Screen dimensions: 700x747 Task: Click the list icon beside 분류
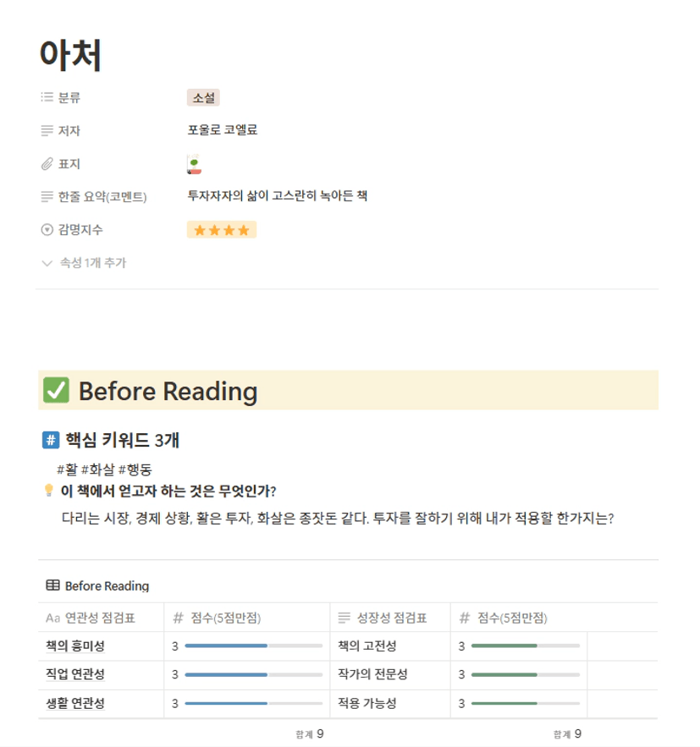47,98
